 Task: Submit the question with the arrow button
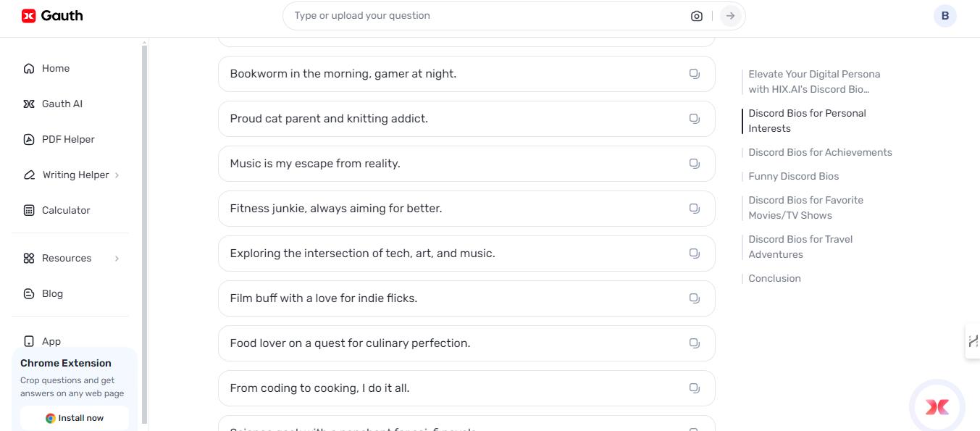[729, 15]
